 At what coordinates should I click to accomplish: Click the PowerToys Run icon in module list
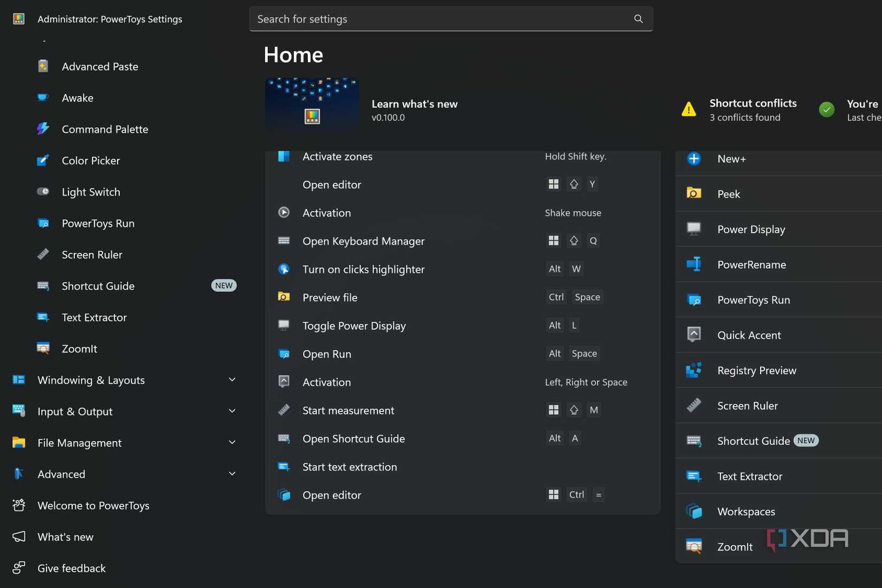[694, 299]
